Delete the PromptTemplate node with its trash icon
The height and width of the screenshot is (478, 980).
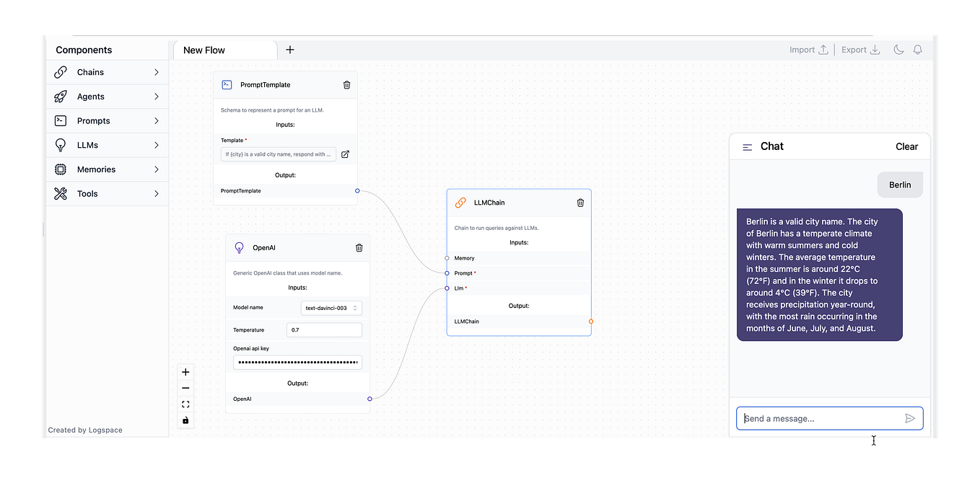tap(346, 84)
